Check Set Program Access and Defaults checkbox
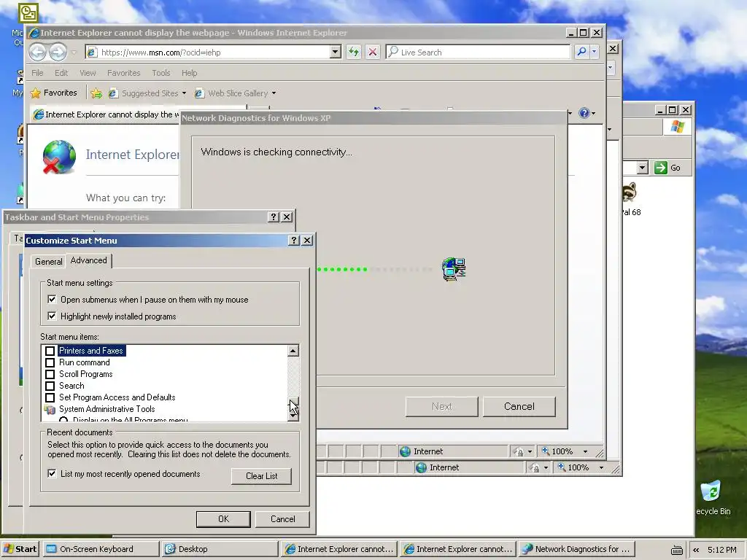The image size is (747, 560). pyautogui.click(x=50, y=397)
